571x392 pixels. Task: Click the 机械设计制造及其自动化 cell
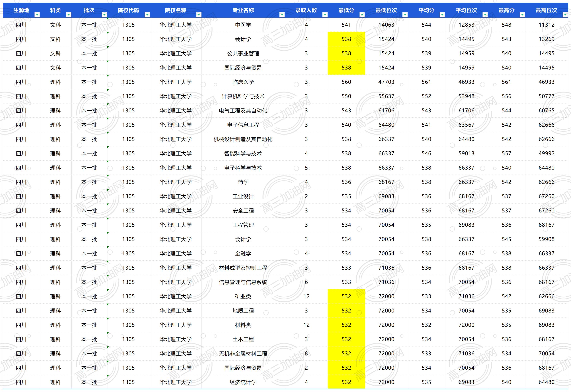pyautogui.click(x=243, y=139)
